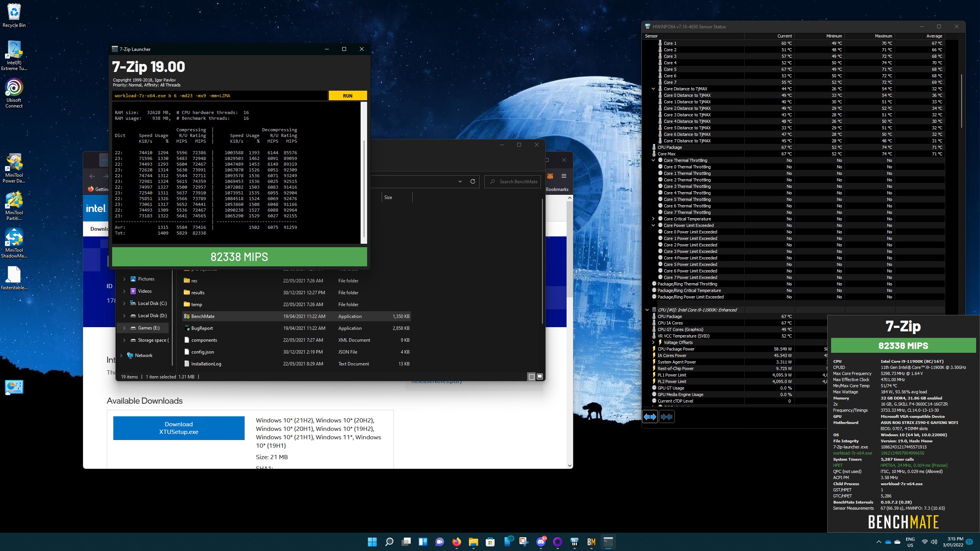Open Widgets from taskbar

click(423, 542)
